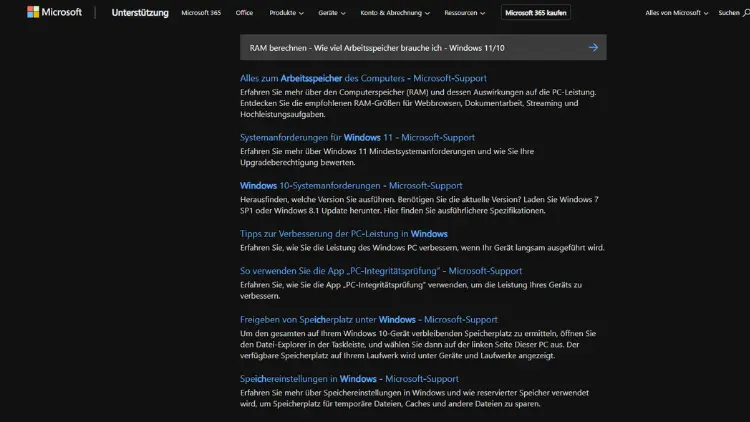Open Alles zum Arbeitsspeicher des Computers link

[363, 78]
